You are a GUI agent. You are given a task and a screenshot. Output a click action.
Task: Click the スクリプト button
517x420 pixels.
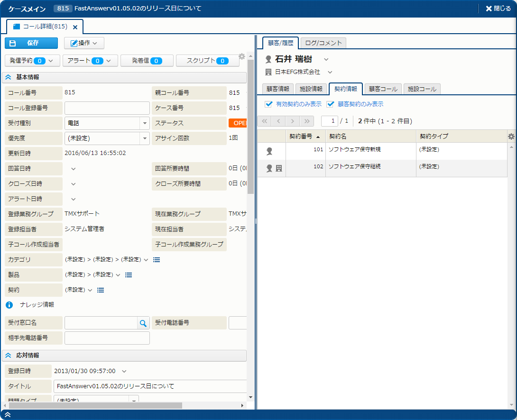pos(207,61)
